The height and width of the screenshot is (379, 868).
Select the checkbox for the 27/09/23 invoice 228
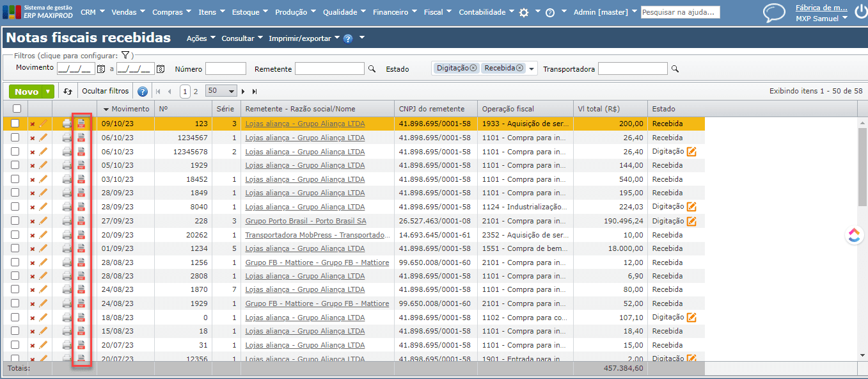[x=15, y=221]
